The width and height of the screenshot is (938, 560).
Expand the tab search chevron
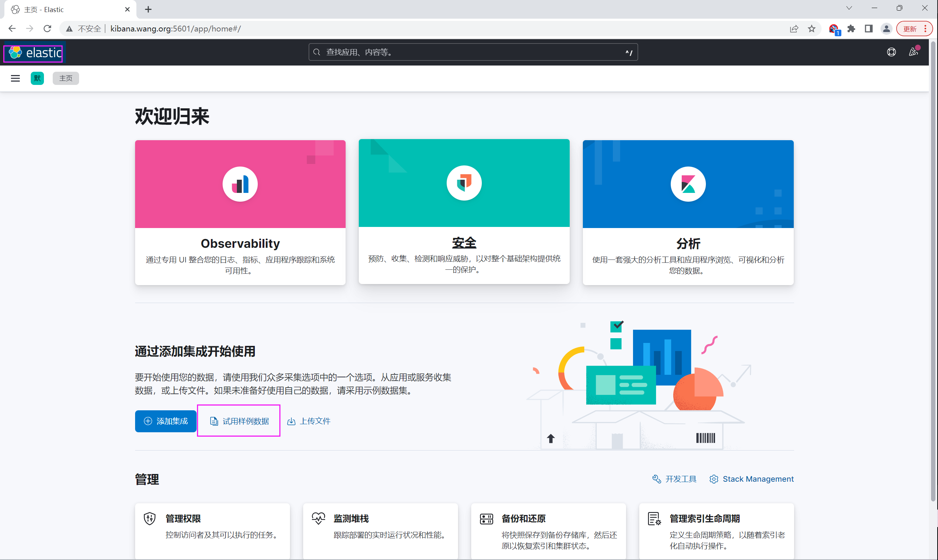[x=849, y=8]
